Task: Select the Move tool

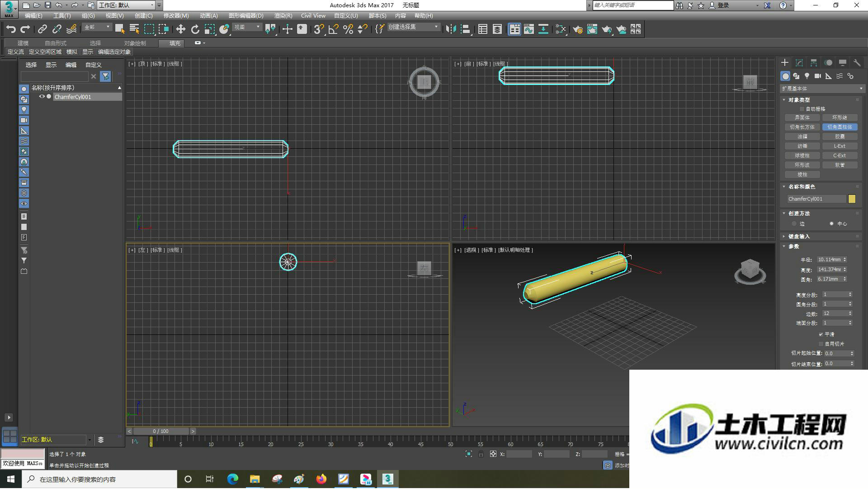Action: (x=180, y=29)
